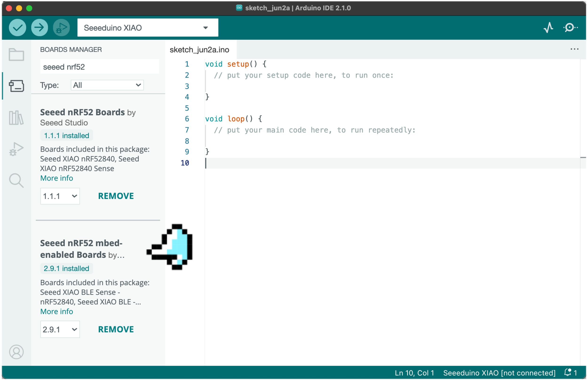Place cursor on the void loop() line
Viewport: 588px width, 380px height.
click(x=233, y=119)
